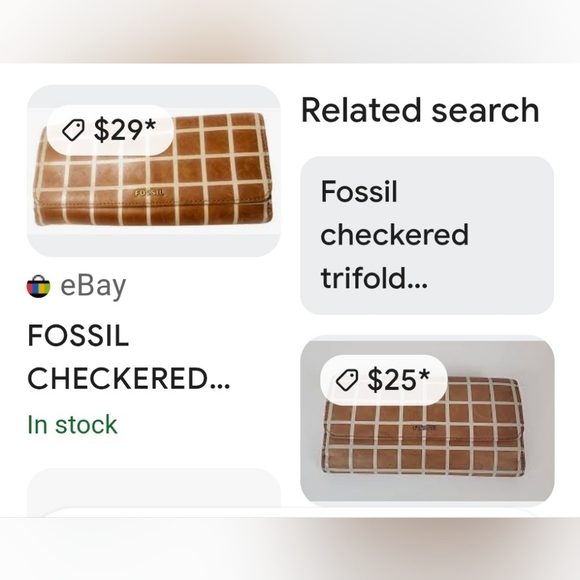This screenshot has width=580, height=580.
Task: Click the word Fossil in the related search chip
Action: 359,192
